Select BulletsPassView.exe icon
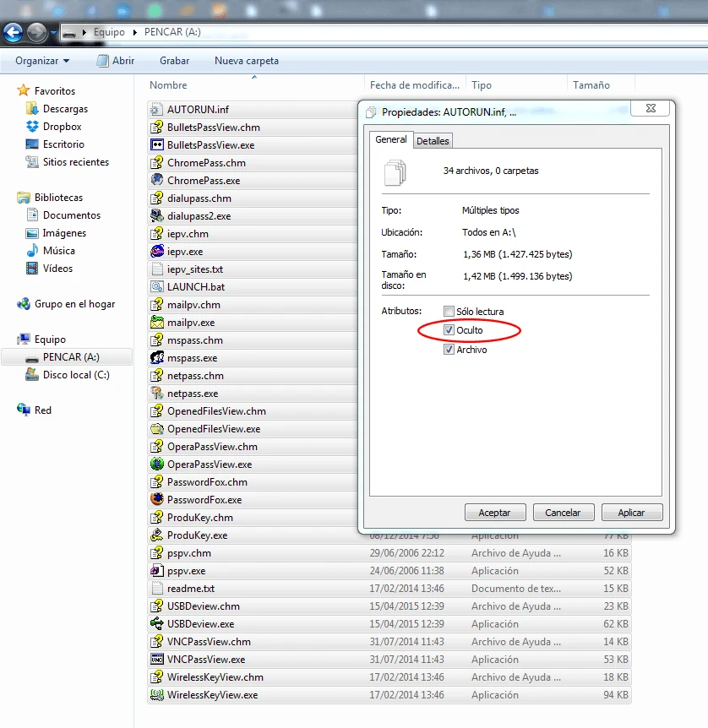 (x=157, y=145)
